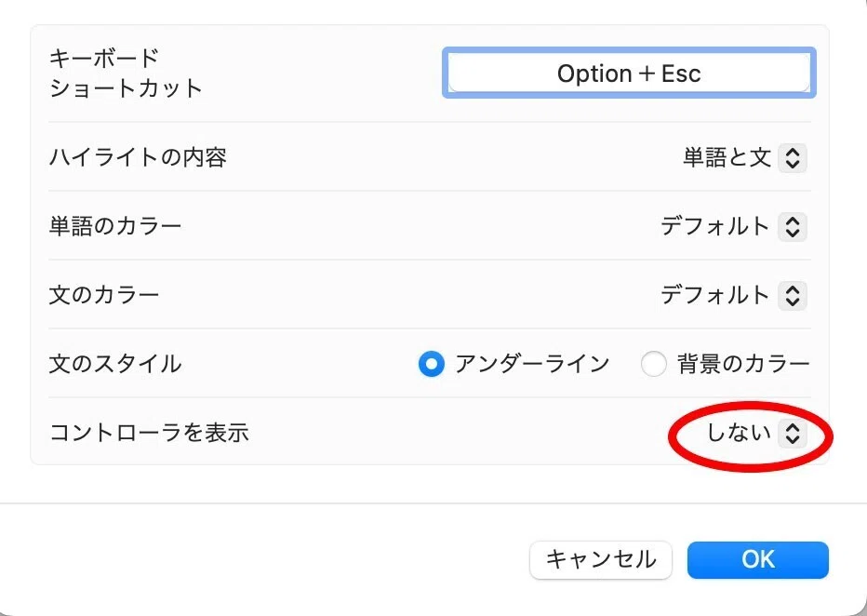The width and height of the screenshot is (867, 616).
Task: Click the コントローラを表示 row label
Action: tap(149, 433)
